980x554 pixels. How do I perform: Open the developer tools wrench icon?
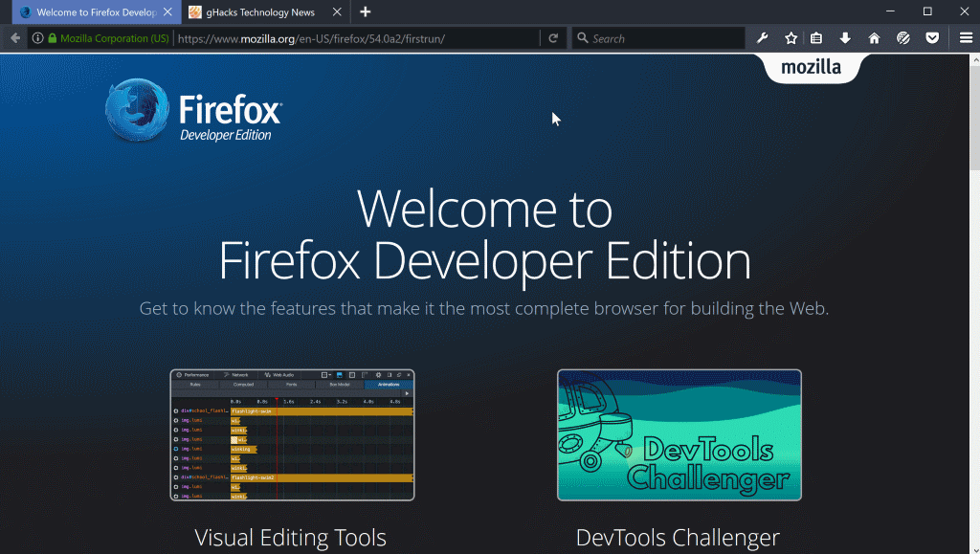point(762,38)
